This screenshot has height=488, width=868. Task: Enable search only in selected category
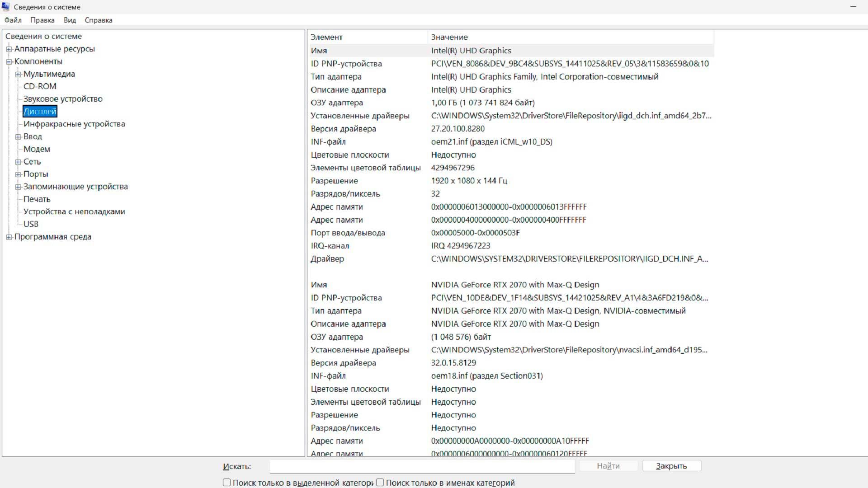click(x=226, y=483)
